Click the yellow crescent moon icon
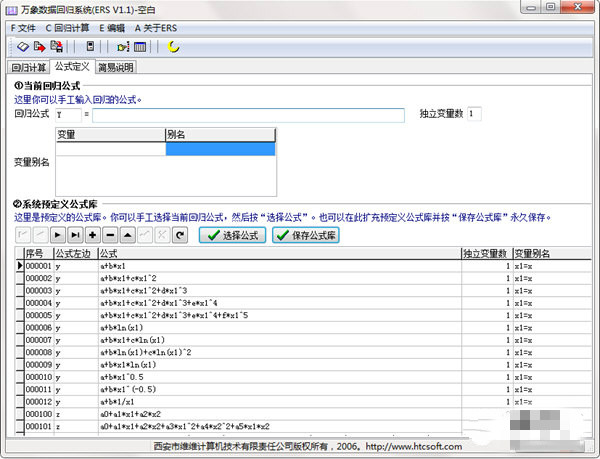Viewport: 600px width, 459px height. tap(173, 47)
